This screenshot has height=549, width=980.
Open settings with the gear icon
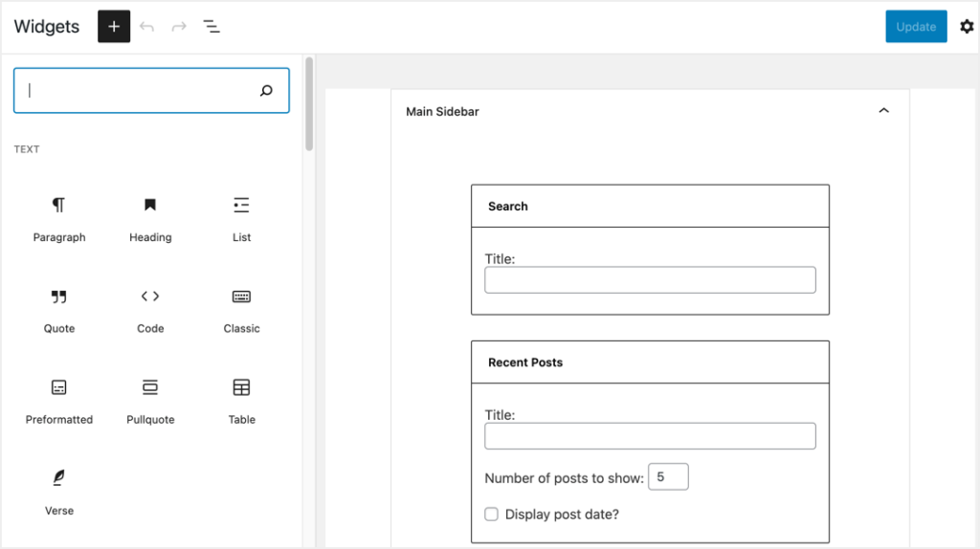967,27
